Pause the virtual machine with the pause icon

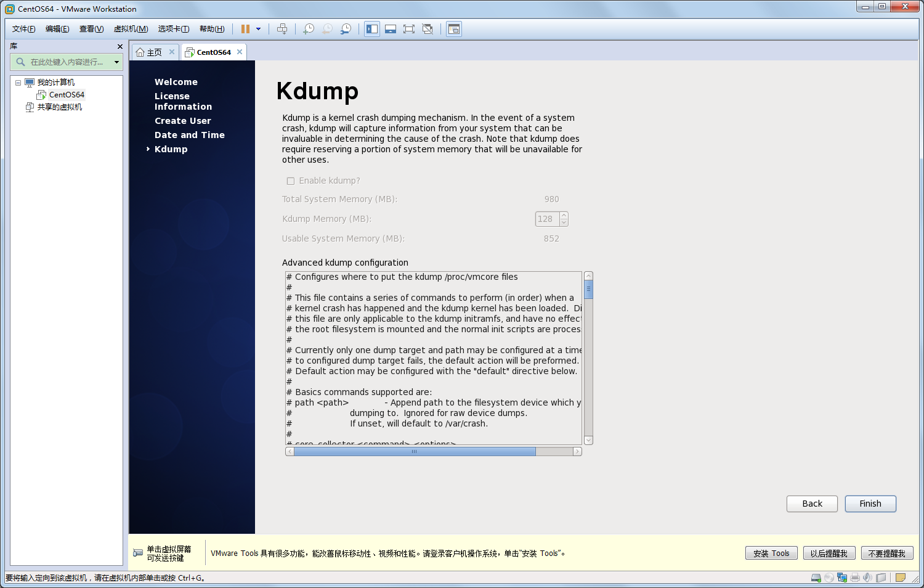tap(245, 29)
